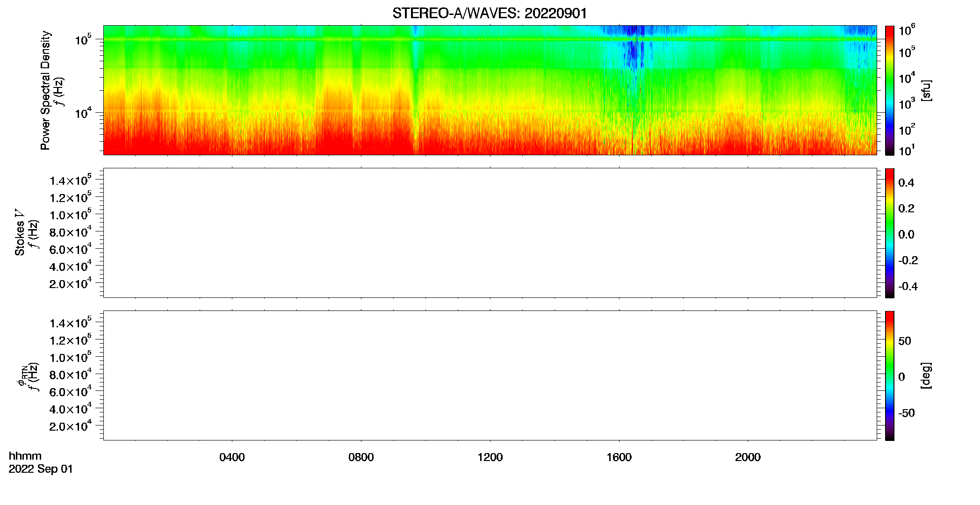This screenshot has height=505, width=980.
Task: Click the hhmm axis label
Action: tap(25, 456)
